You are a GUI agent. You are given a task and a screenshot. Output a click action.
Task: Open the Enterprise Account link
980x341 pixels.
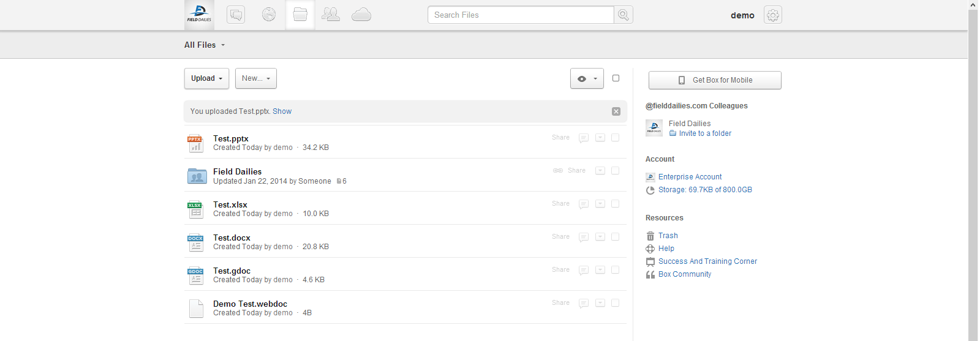[x=690, y=177]
